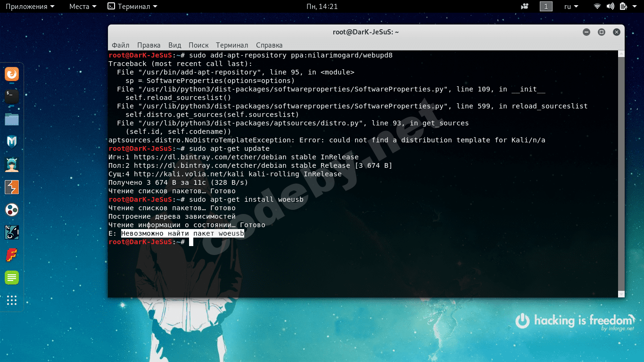Click highlighted 'Невозможно найти пакет woeusb' text
Viewport: 644px width, 362px height.
pyautogui.click(x=182, y=233)
